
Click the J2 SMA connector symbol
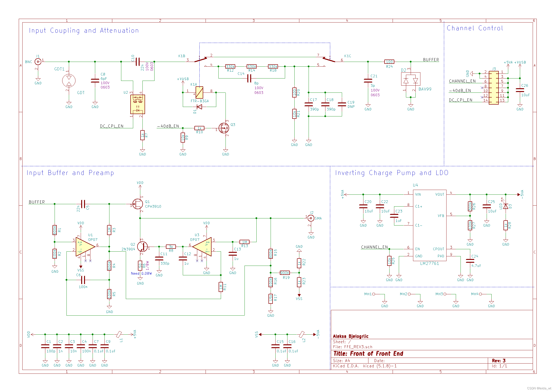tap(311, 218)
